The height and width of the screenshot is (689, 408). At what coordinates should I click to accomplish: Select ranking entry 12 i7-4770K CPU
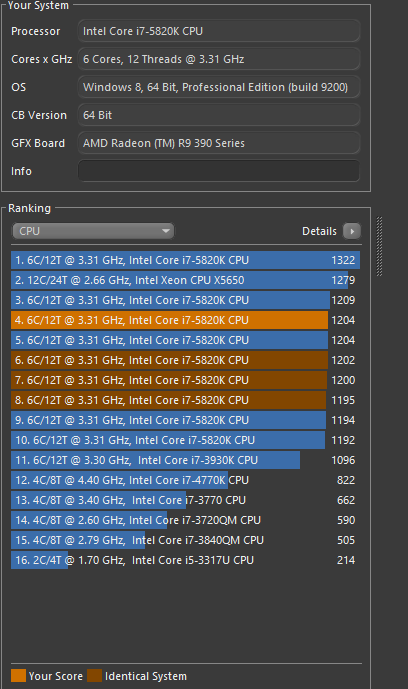coord(185,480)
